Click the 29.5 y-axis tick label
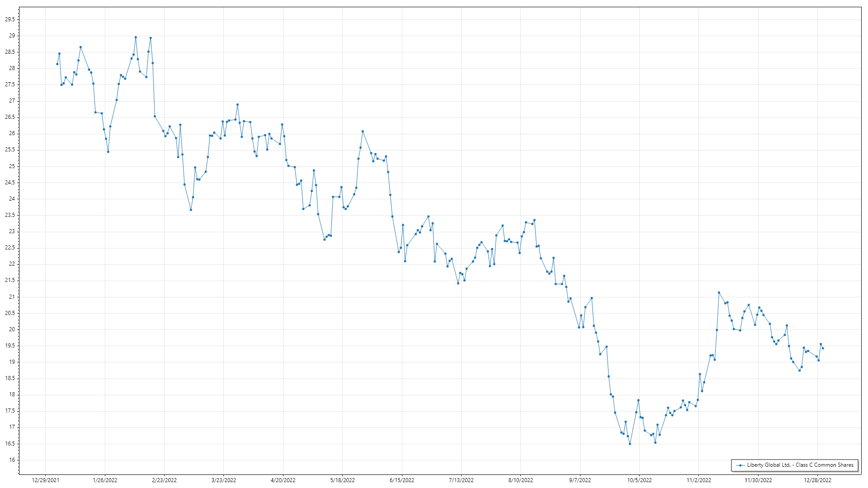Image resolution: width=868 pixels, height=488 pixels. pyautogui.click(x=9, y=19)
